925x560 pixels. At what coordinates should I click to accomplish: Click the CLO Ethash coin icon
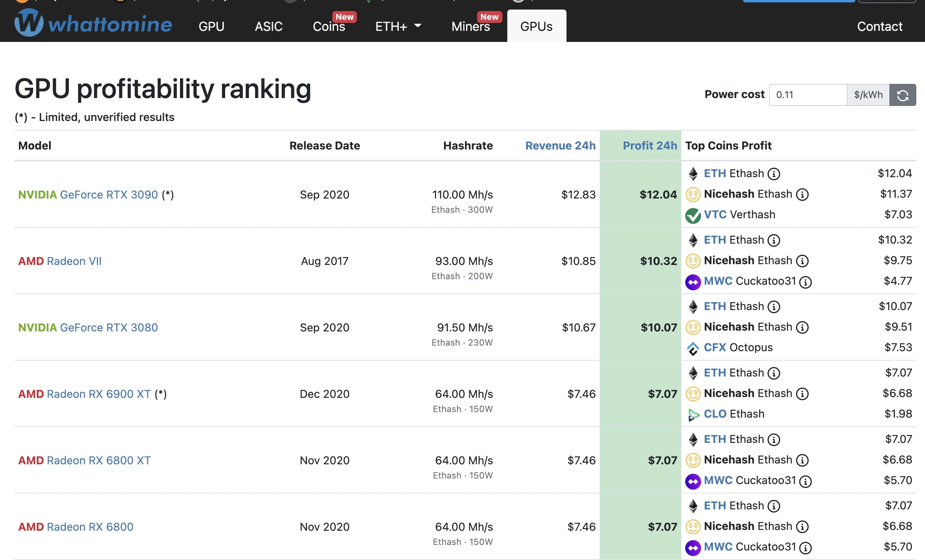coord(693,414)
